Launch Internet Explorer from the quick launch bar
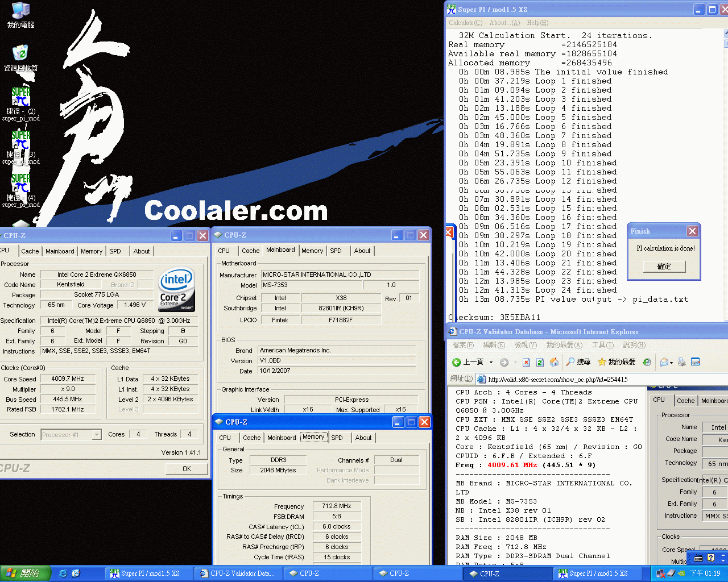This screenshot has height=582, width=728. (x=63, y=573)
